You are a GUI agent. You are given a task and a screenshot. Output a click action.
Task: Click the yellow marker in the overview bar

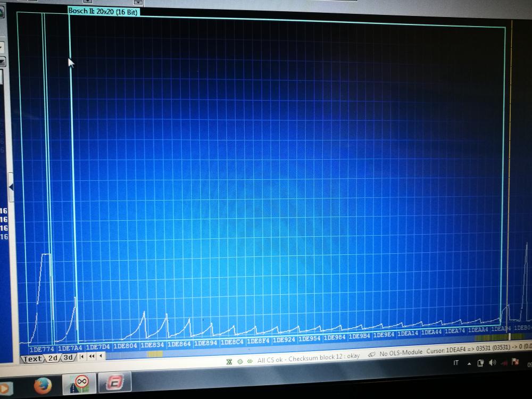pyautogui.click(x=155, y=354)
